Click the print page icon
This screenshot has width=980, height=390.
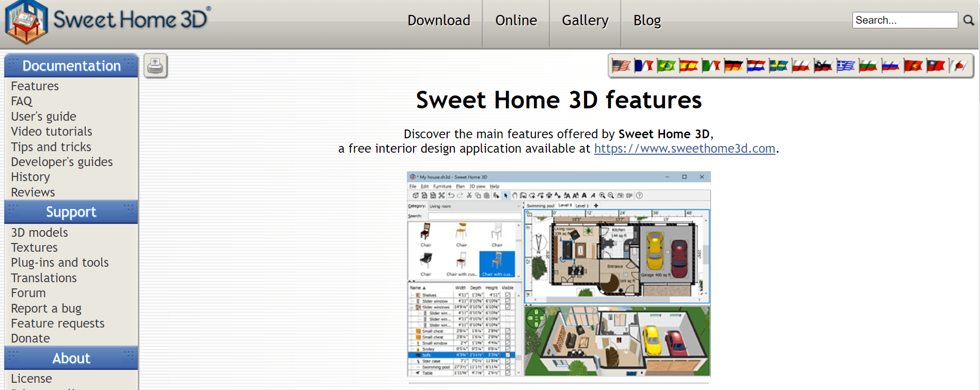[155, 66]
